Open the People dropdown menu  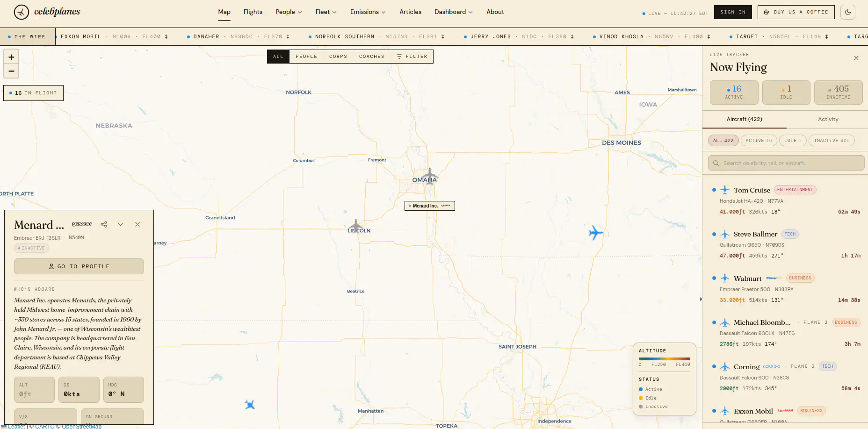pos(289,12)
